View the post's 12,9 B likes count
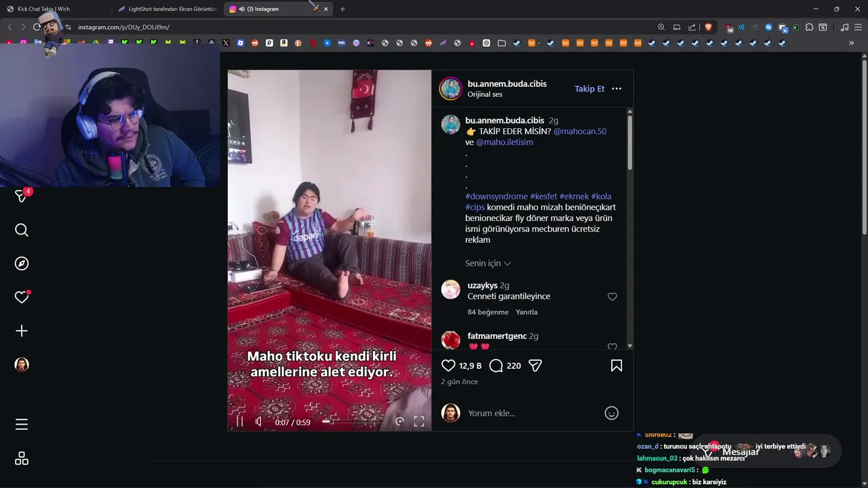This screenshot has width=868, height=488. tap(470, 366)
